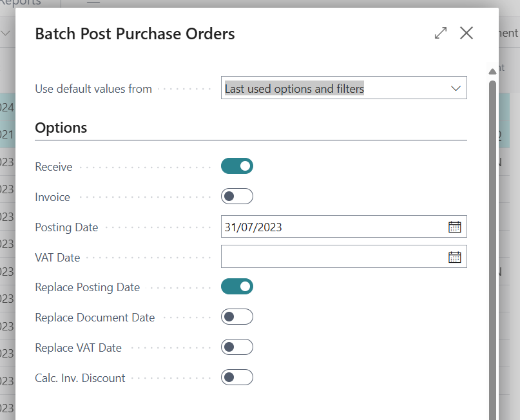Click into the Posting Date field

point(332,227)
